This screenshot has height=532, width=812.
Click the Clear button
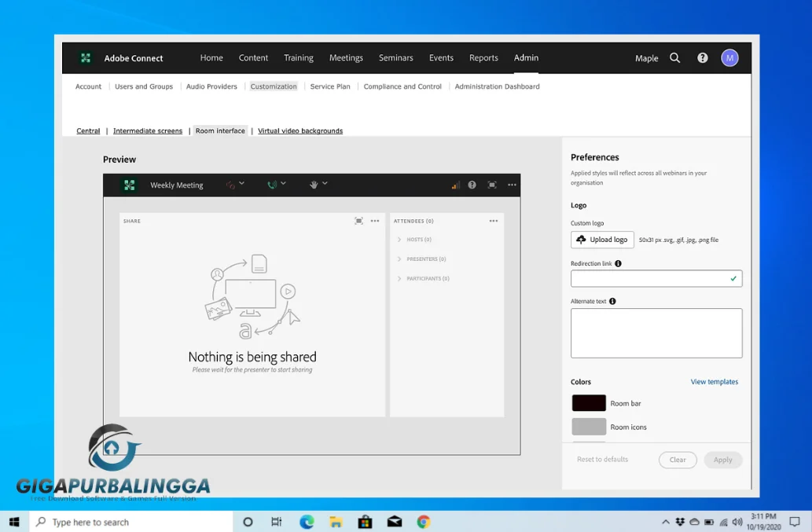678,460
